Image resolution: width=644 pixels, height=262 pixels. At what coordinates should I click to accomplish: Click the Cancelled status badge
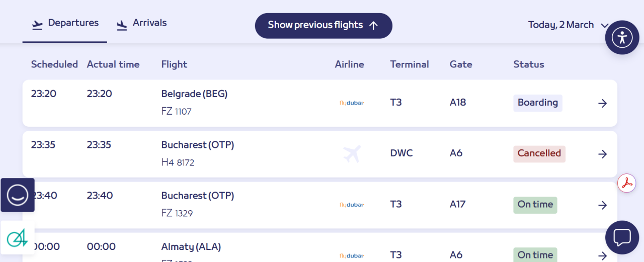(x=539, y=154)
